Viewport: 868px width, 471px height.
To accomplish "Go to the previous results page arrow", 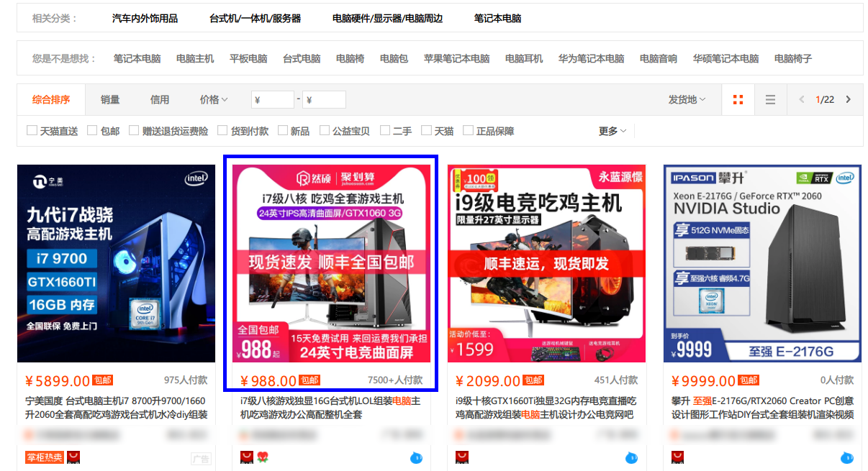I will 802,100.
